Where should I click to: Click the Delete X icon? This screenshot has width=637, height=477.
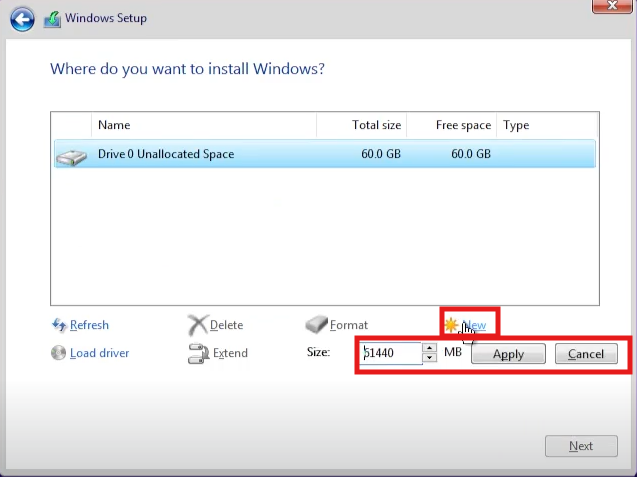198,325
